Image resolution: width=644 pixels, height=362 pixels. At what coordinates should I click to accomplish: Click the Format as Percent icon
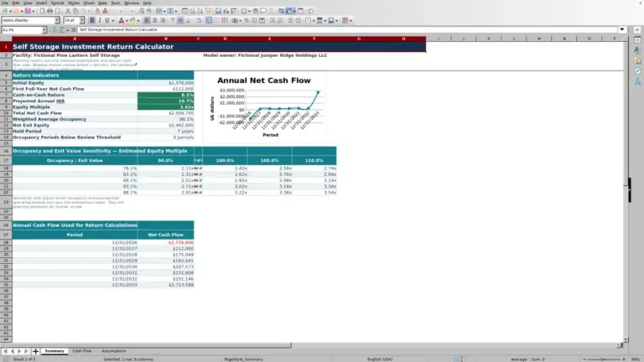247,20
